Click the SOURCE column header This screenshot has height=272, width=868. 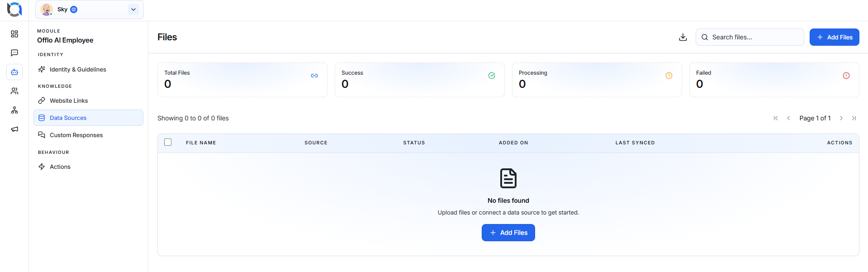pyautogui.click(x=316, y=143)
